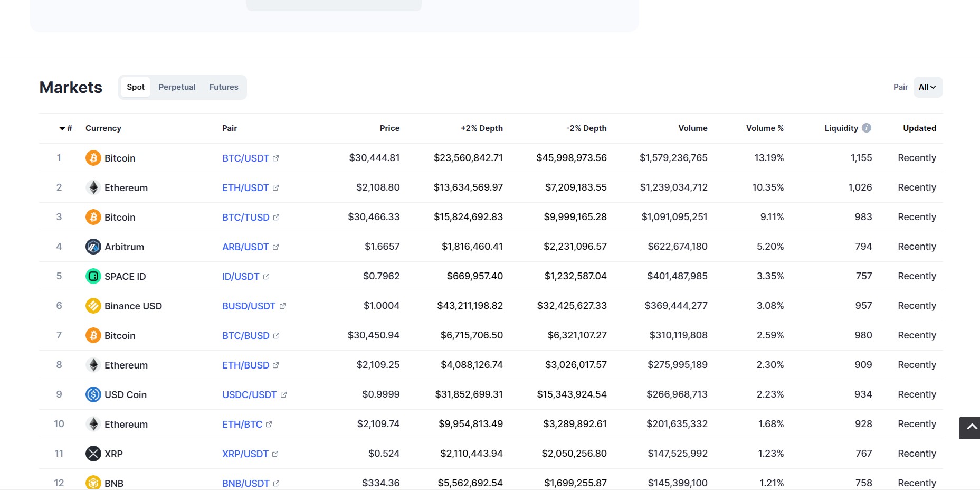Screen dimensions: 980x490
Task: Open the ETH/BTC pair link
Action: coord(242,424)
